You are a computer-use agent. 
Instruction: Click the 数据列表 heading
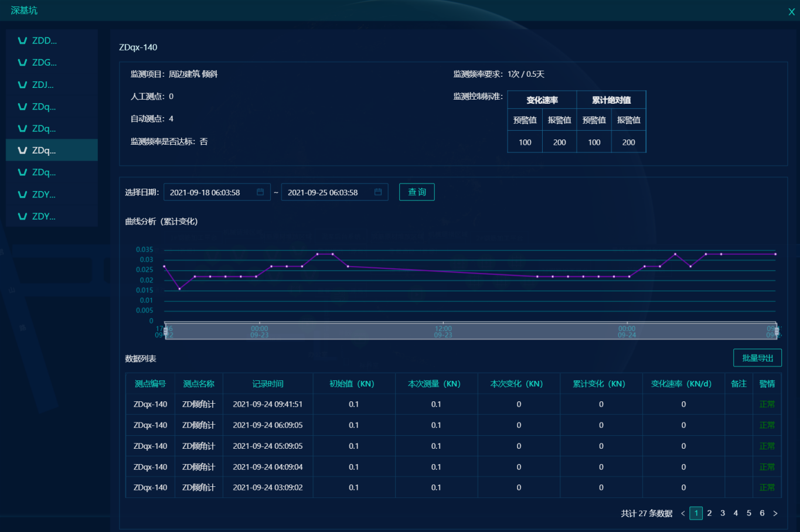(x=141, y=359)
